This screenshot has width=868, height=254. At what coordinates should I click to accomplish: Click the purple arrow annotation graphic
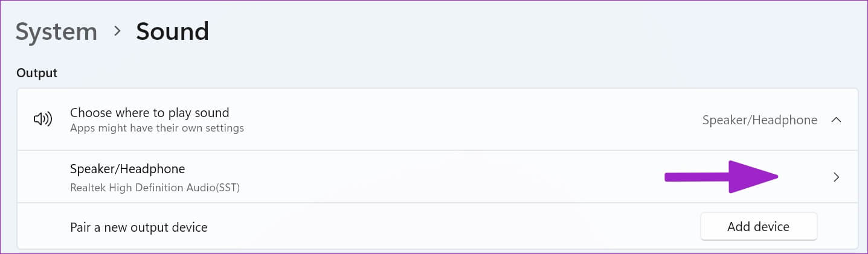(721, 177)
